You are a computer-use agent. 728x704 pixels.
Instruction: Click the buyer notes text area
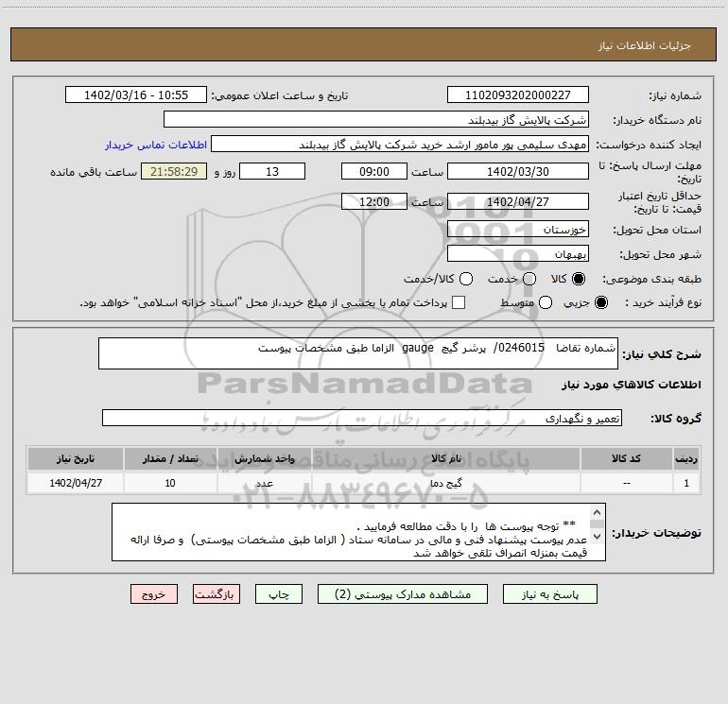[x=358, y=532]
